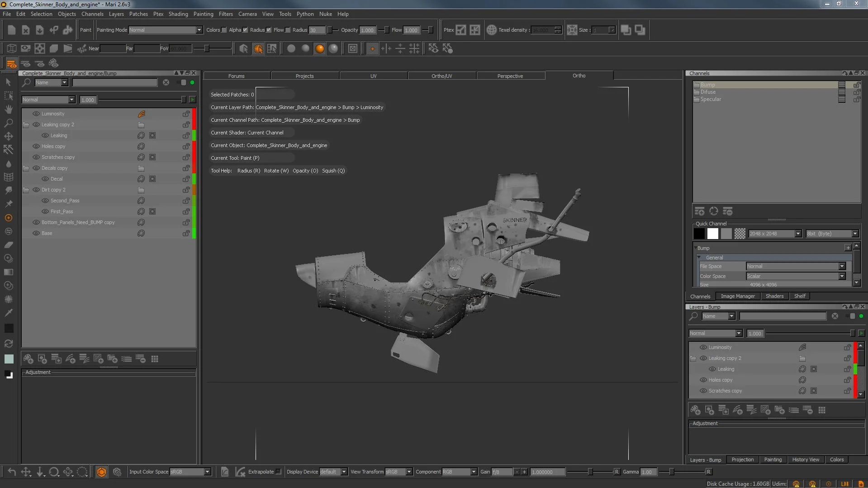Activate the Zoom magnifier tool in the left toolbar
The height and width of the screenshot is (488, 868).
click(x=8, y=123)
